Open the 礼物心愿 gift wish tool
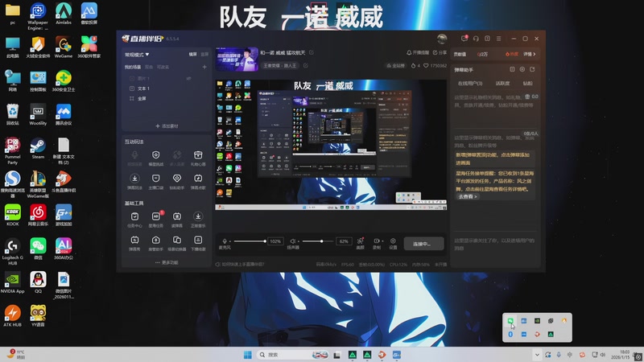Image resolution: width=644 pixels, height=362 pixels. click(198, 158)
